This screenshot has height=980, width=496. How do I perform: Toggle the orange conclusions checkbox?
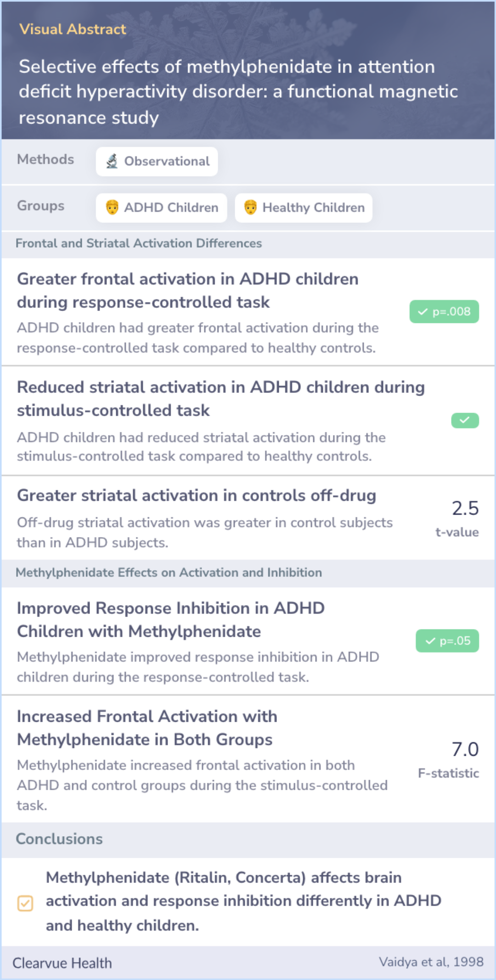point(25,903)
